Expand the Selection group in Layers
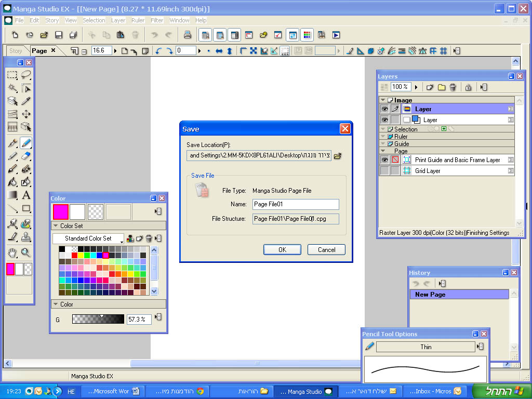This screenshot has width=532, height=399. click(383, 129)
